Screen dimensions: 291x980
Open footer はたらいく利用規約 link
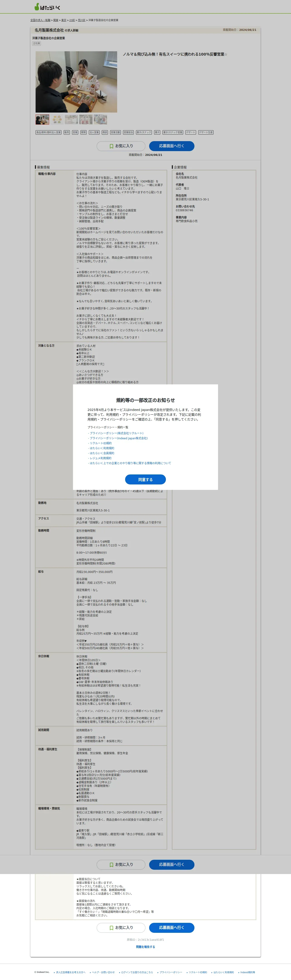pyautogui.click(x=223, y=972)
